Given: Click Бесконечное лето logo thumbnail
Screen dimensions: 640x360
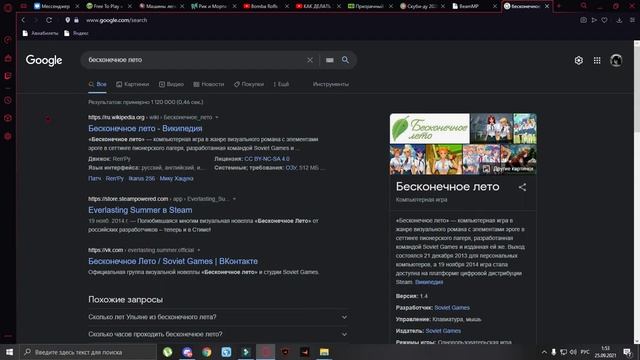Looking at the screenshot, I should [x=429, y=129].
